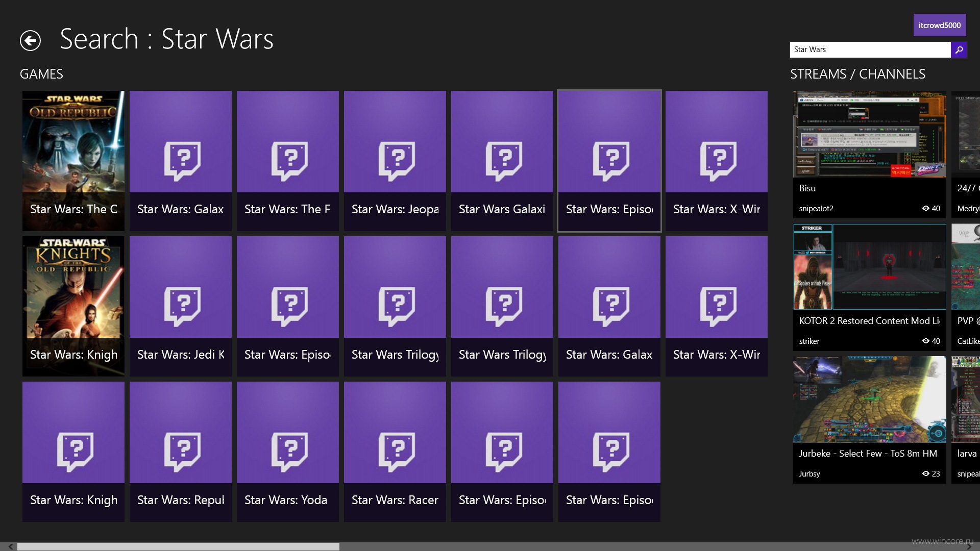Viewport: 980px width, 551px height.
Task: Click the viewer eye icon on Bisu stream
Action: point(925,208)
